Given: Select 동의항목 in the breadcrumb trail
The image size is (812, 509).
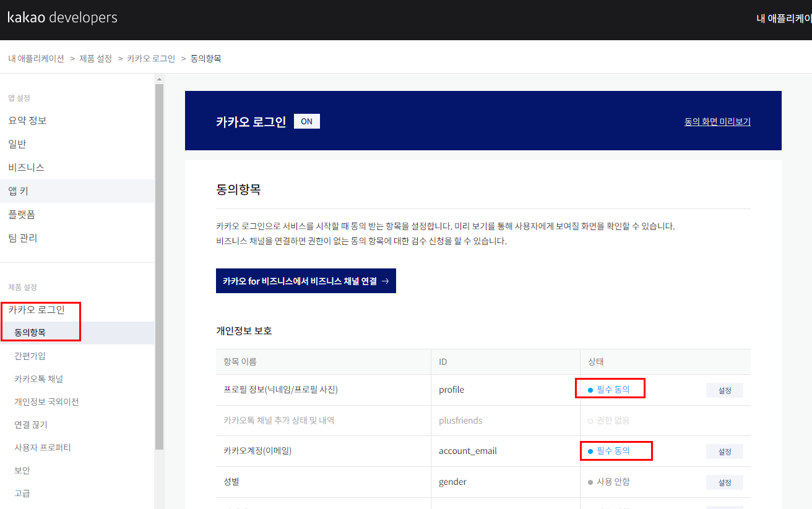Looking at the screenshot, I should tap(206, 58).
